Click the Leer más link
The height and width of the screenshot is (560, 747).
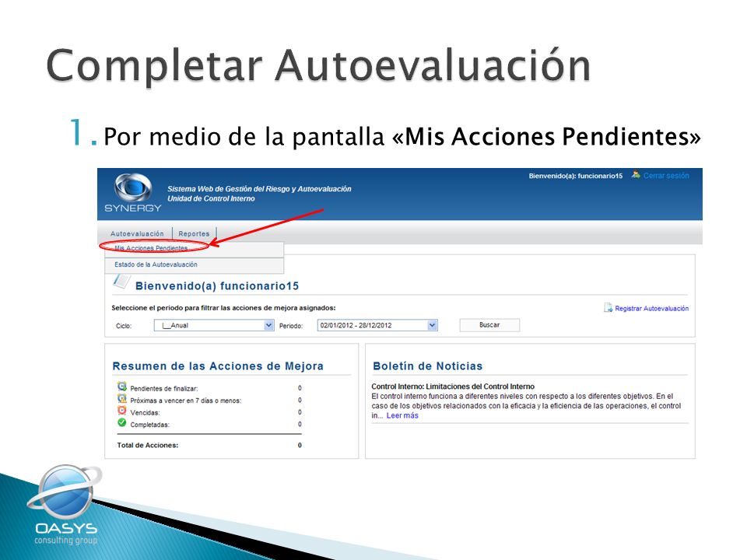coord(402,415)
